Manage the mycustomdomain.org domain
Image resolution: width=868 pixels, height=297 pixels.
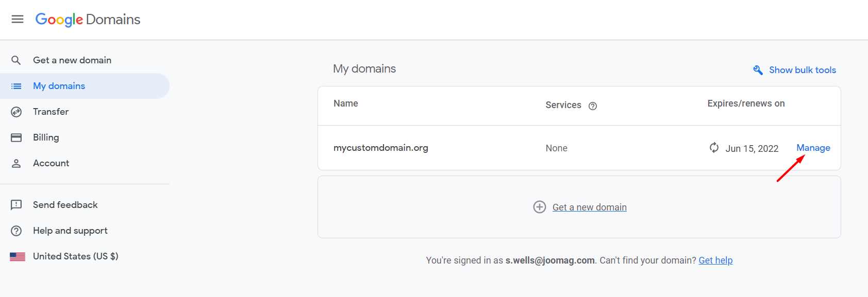click(813, 148)
